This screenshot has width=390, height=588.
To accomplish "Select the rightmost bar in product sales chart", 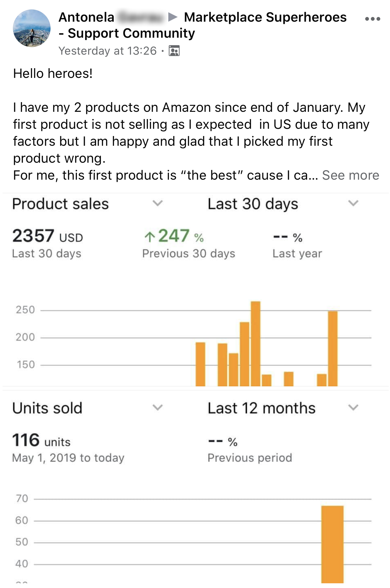I will tap(333, 349).
